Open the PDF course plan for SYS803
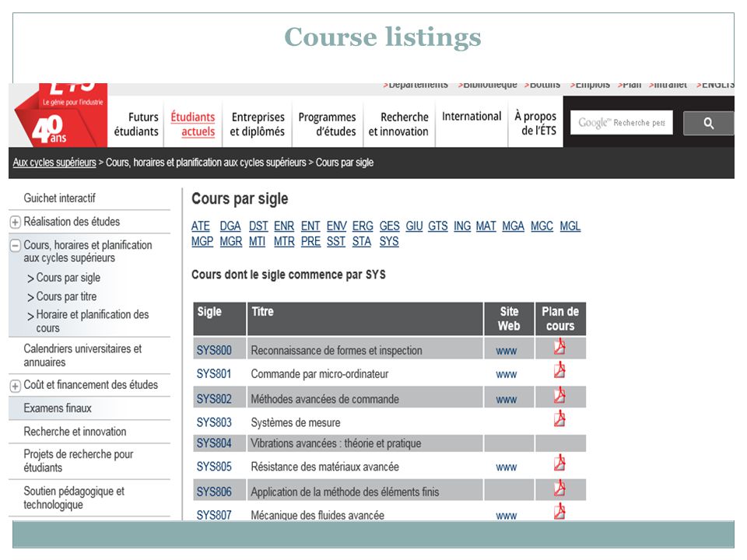This screenshot has width=747, height=560. 559,418
